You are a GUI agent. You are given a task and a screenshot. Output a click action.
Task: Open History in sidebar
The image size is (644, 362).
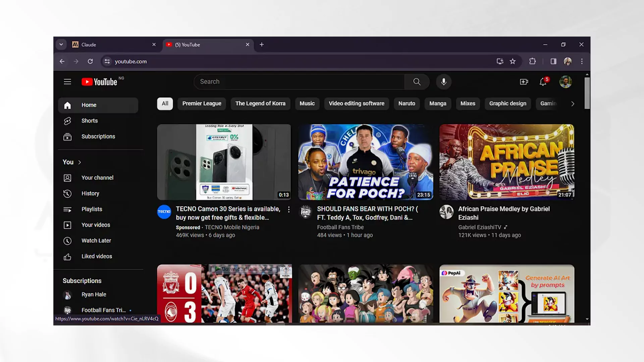(98, 193)
